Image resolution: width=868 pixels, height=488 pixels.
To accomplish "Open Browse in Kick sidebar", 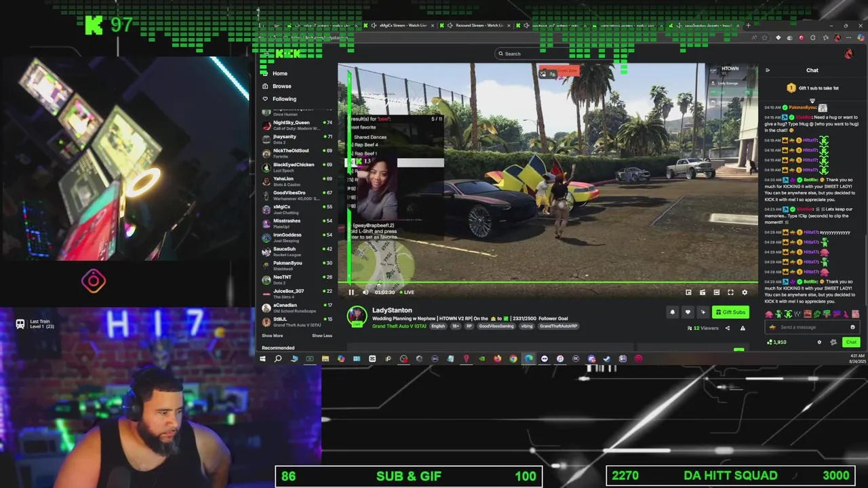I will (x=282, y=86).
